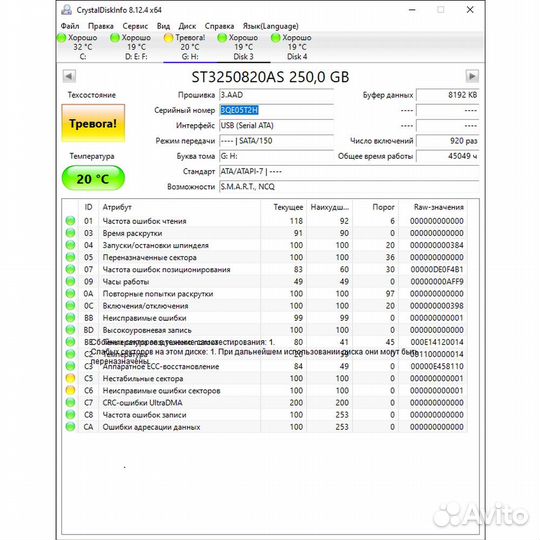The height and width of the screenshot is (540, 540).
Task: Click yellow warning icon for attribute C5
Action: tap(70, 378)
